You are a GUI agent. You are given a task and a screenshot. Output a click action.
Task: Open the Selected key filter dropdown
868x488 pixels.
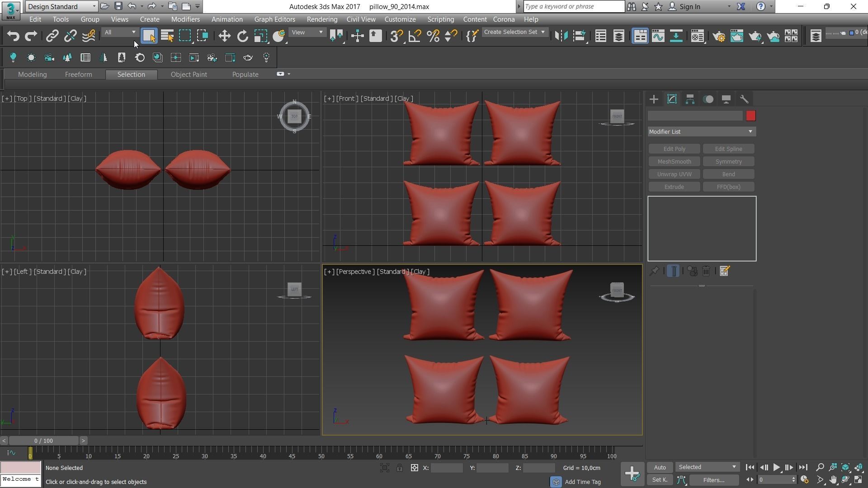coord(707,467)
